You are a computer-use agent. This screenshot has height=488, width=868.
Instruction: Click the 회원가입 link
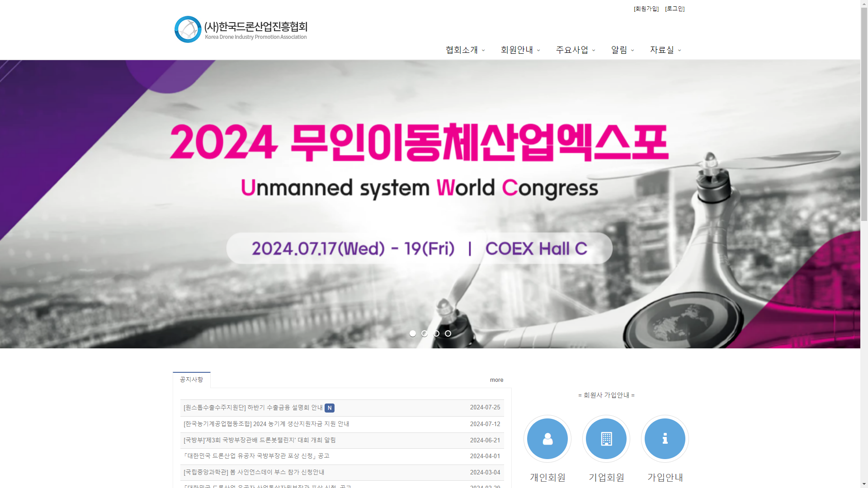[646, 9]
